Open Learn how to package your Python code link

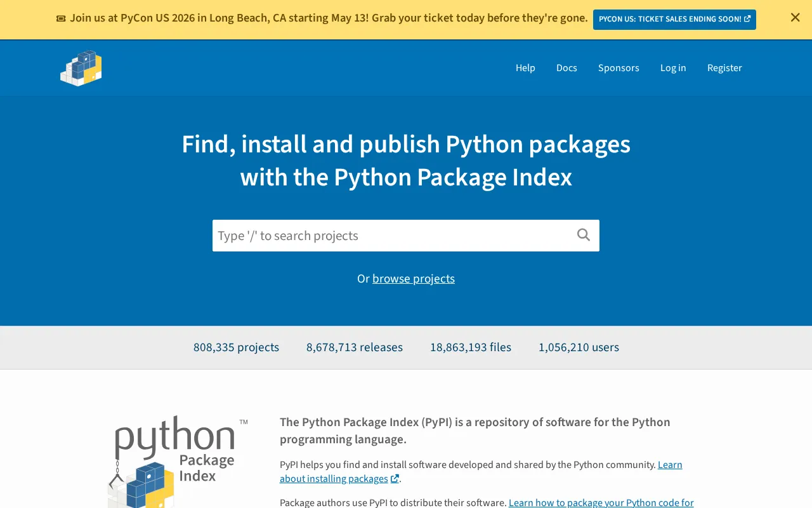tap(601, 502)
